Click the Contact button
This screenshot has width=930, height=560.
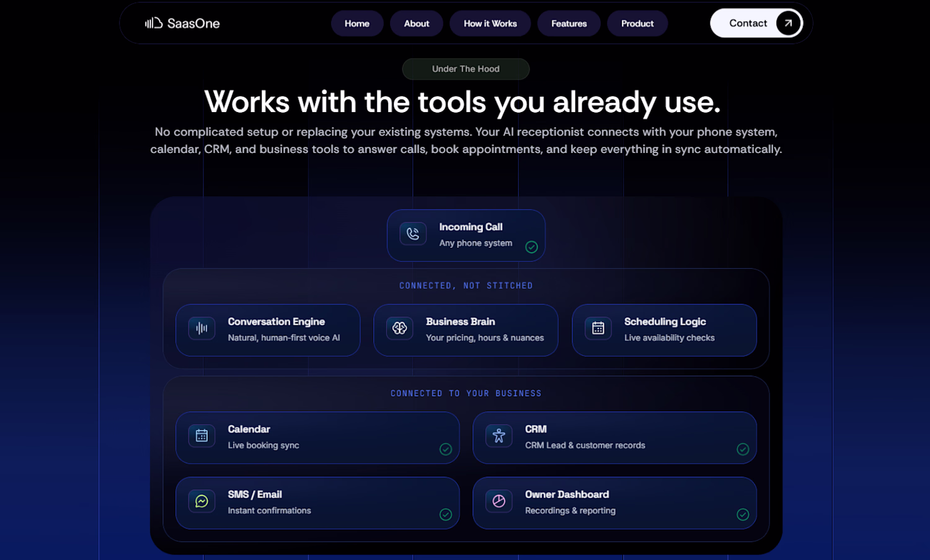756,23
